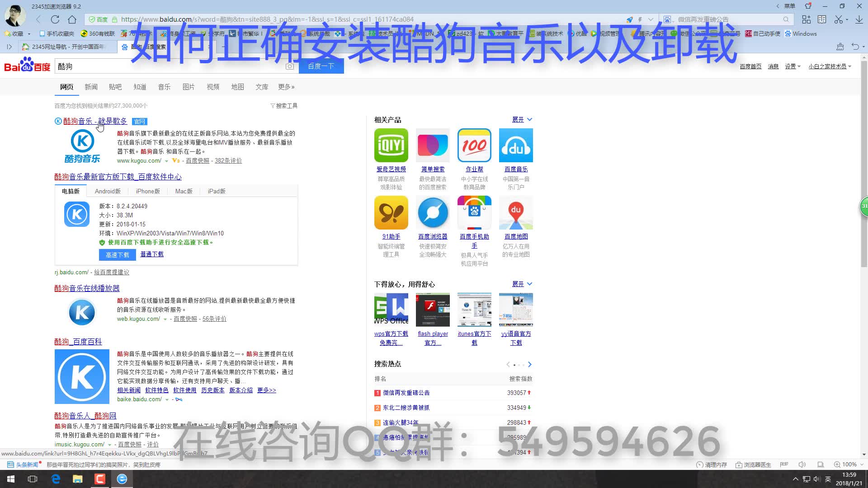This screenshot has width=868, height=488.
Task: Open the 382条评价 link
Action: [228, 161]
